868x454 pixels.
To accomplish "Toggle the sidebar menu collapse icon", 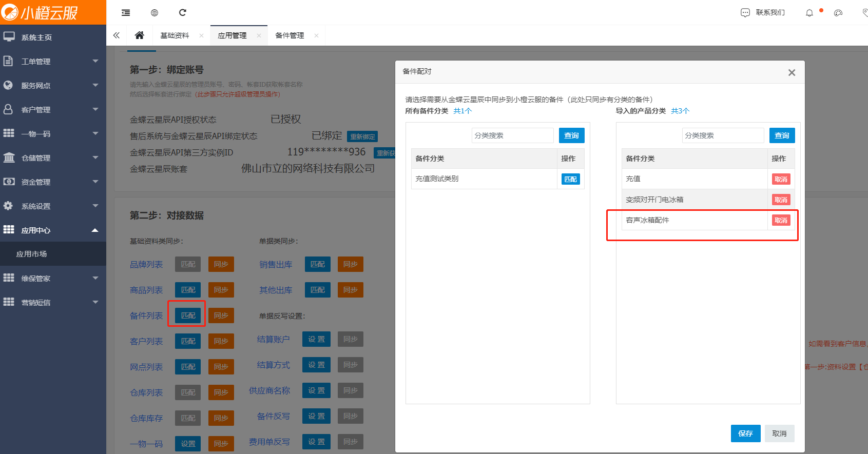I will click(x=126, y=12).
